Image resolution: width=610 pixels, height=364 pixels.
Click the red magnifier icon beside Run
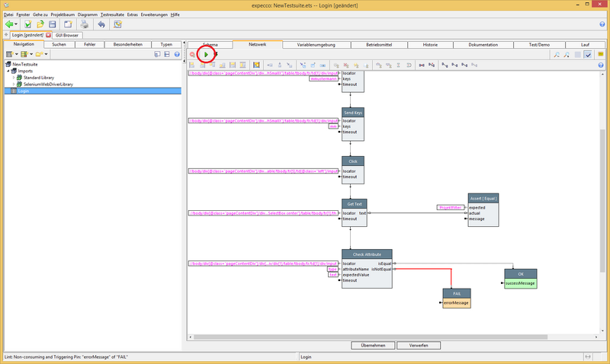[x=193, y=55]
